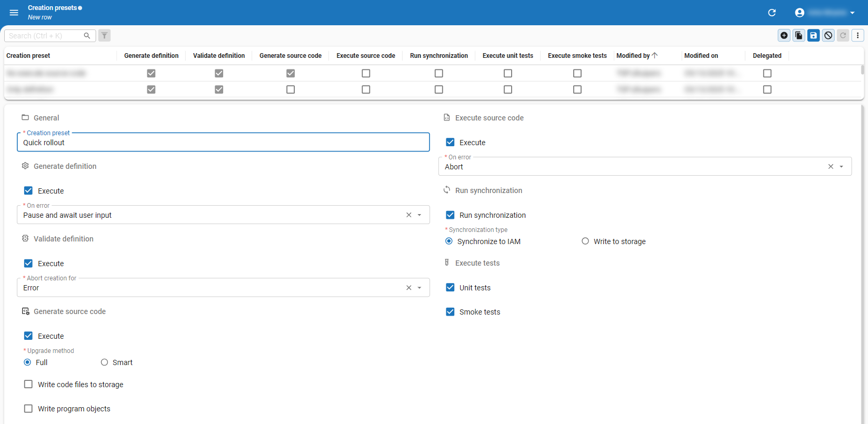The height and width of the screenshot is (424, 868).
Task: Untick Execute under Execute source code
Action: click(x=450, y=142)
